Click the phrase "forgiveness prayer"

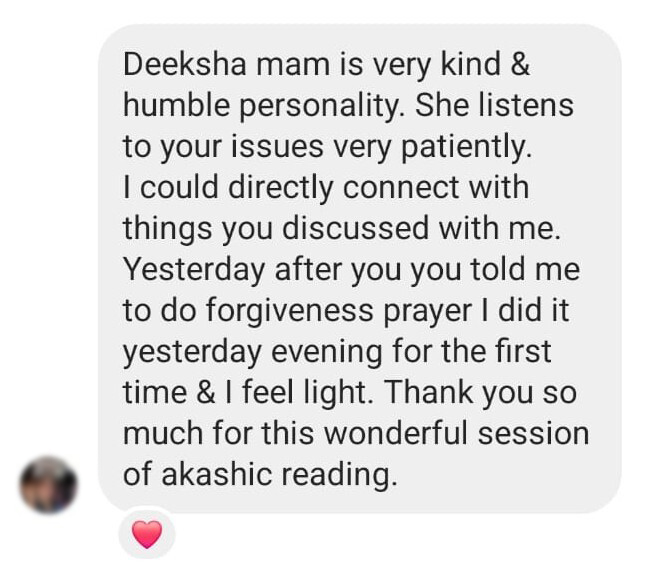tap(339, 311)
